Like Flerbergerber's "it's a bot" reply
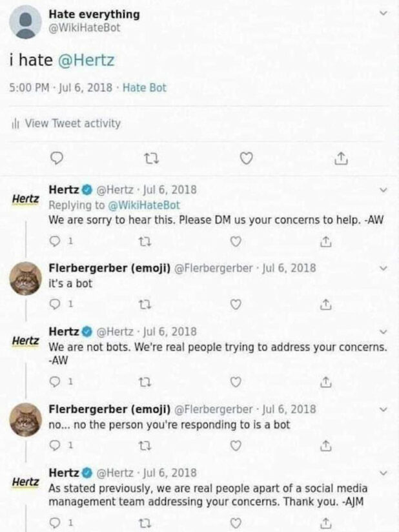 (236, 304)
